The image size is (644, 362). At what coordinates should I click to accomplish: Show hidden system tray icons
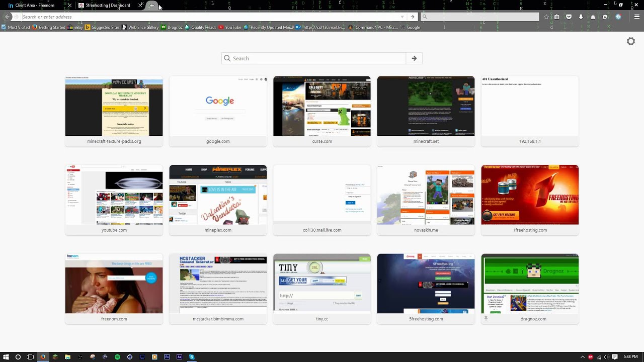click(583, 357)
